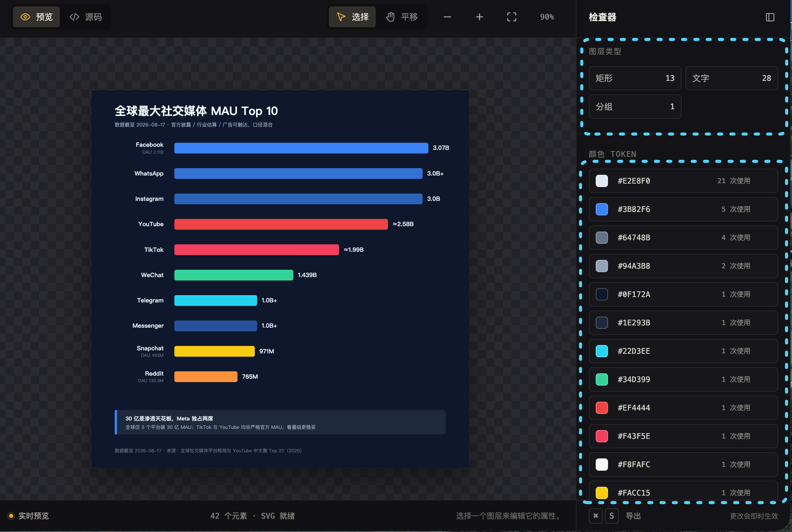Screen dimensions: 792x532
Task: Click the 30 亿是渗透天花板 callout heading
Action: click(x=169, y=419)
